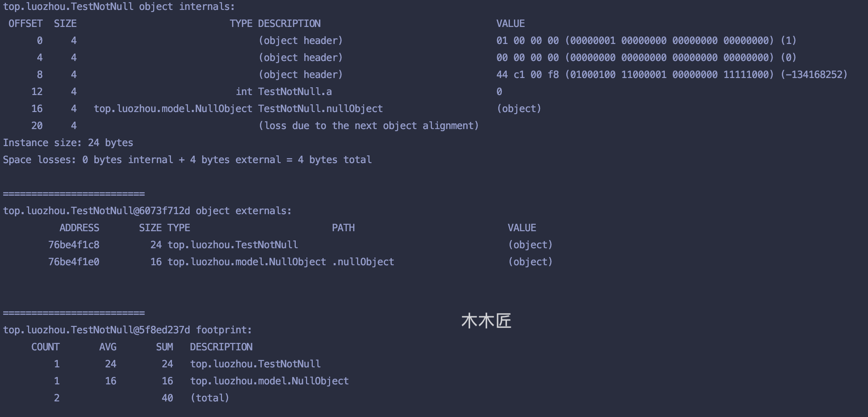This screenshot has height=417, width=868.
Task: Click the "int TestNotNull.a" field row
Action: coord(284,92)
